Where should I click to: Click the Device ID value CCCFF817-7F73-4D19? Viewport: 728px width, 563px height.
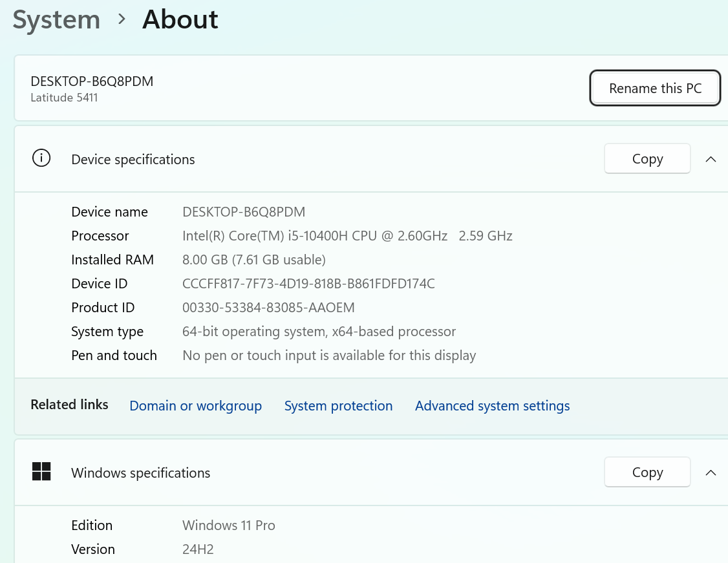309,284
